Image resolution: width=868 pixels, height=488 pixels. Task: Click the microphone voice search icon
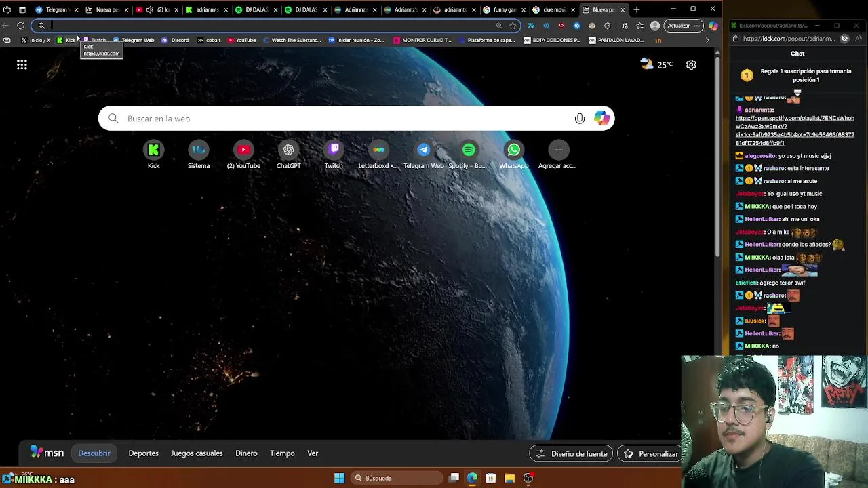point(580,119)
